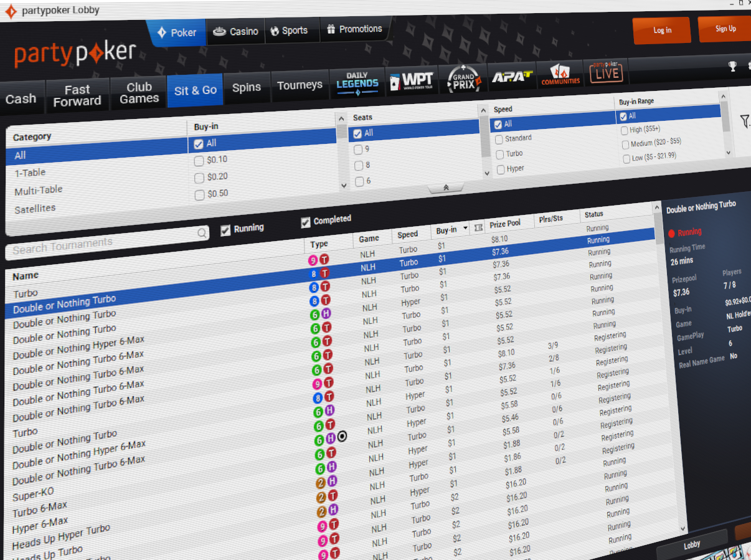Select the Grand Prix promotional icon
This screenshot has width=751, height=560.
pos(463,78)
